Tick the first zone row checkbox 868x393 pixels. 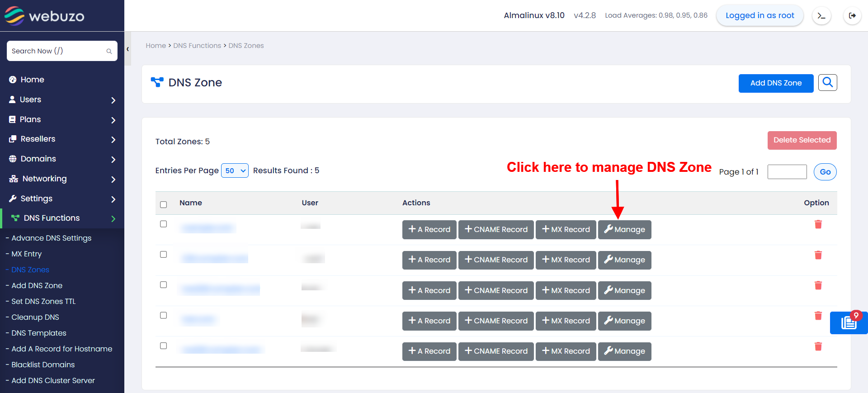pyautogui.click(x=164, y=224)
